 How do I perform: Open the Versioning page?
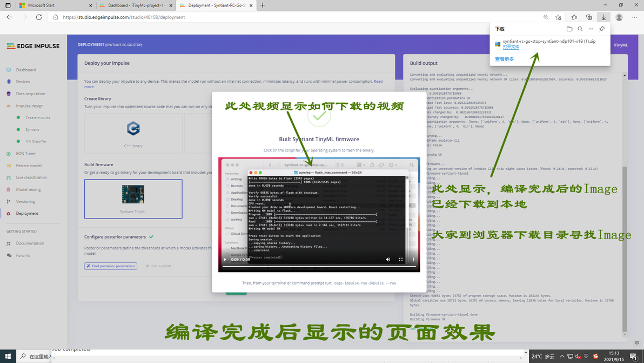click(x=25, y=201)
